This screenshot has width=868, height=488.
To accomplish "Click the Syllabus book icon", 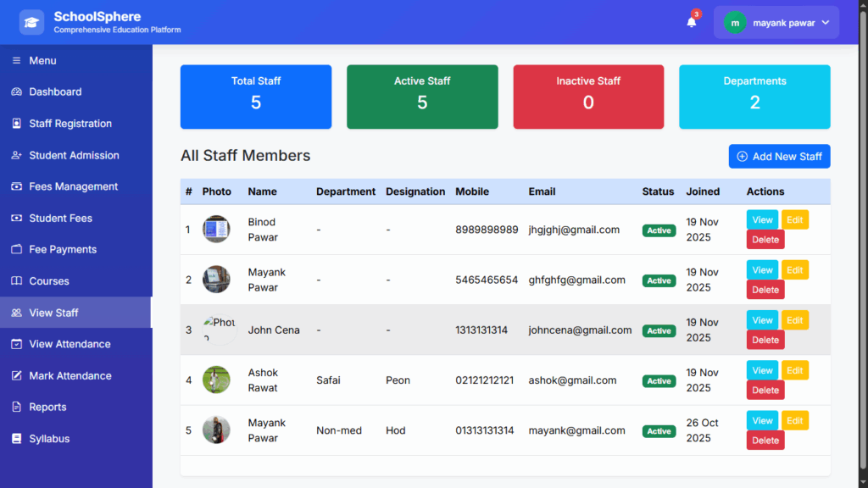I will (16, 439).
